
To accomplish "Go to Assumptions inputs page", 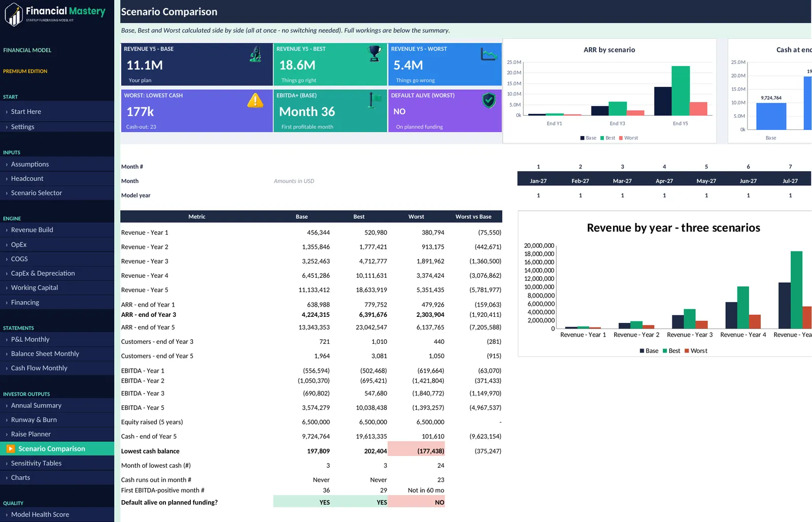I will coord(57,164).
